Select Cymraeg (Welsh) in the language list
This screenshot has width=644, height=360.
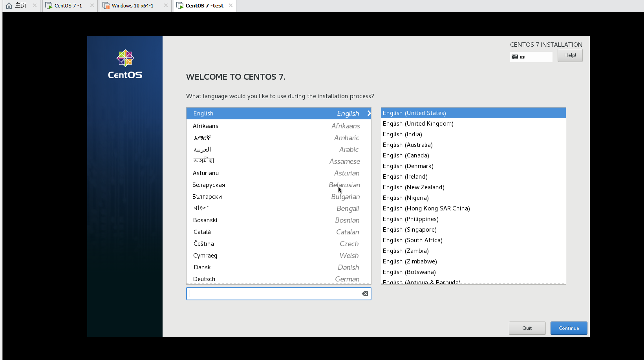pos(279,256)
